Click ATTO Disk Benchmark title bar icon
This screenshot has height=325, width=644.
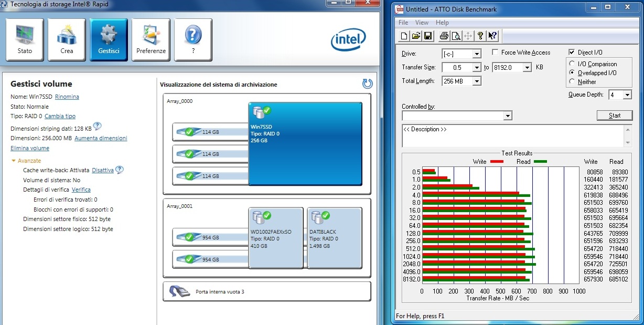click(400, 9)
